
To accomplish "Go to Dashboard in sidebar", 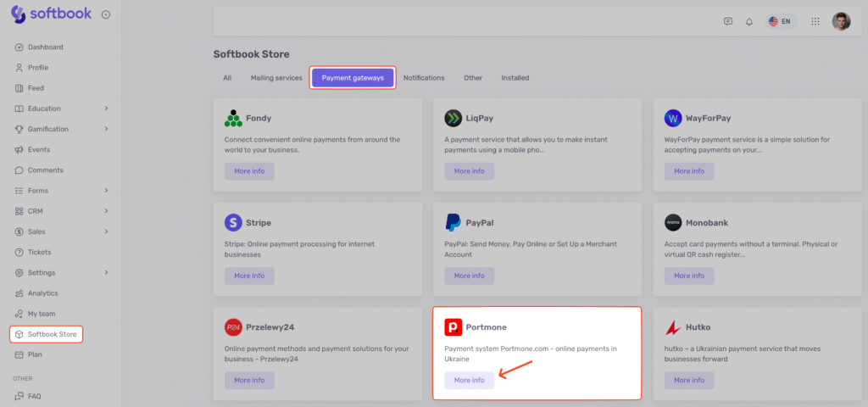I will [x=45, y=47].
